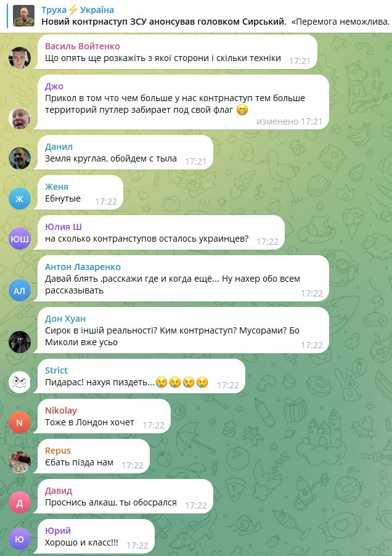Open the Труха Україна channel thumbnail

[x=24, y=16]
